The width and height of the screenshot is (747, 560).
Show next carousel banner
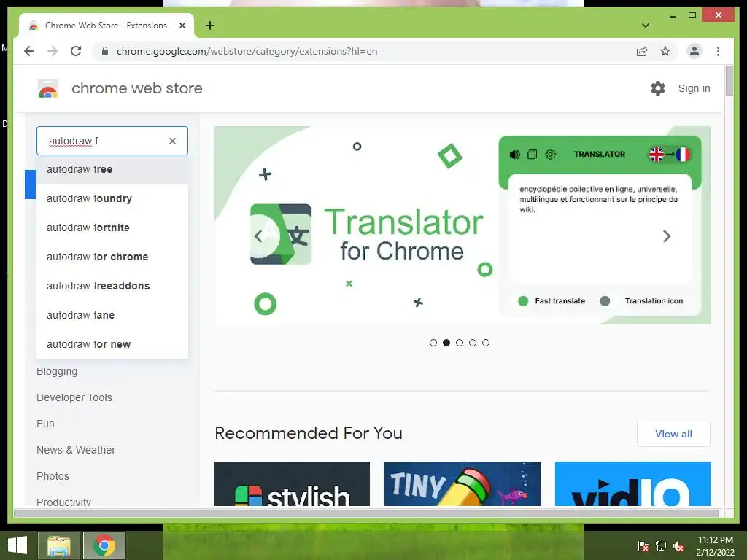click(667, 236)
